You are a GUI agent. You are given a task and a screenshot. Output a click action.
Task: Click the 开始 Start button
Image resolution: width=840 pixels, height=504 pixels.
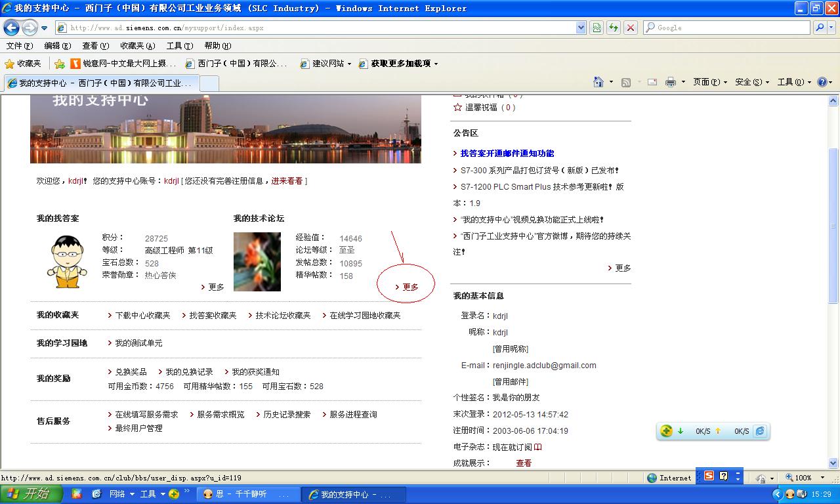tap(32, 493)
